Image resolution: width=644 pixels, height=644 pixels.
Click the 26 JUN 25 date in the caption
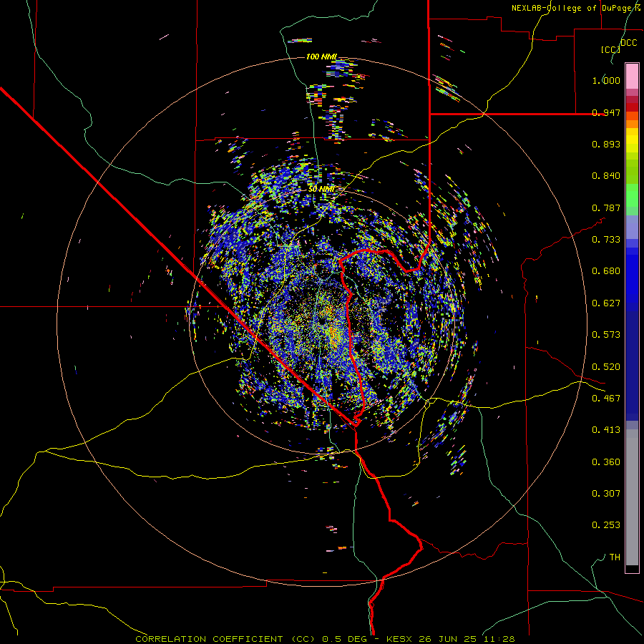click(x=448, y=639)
